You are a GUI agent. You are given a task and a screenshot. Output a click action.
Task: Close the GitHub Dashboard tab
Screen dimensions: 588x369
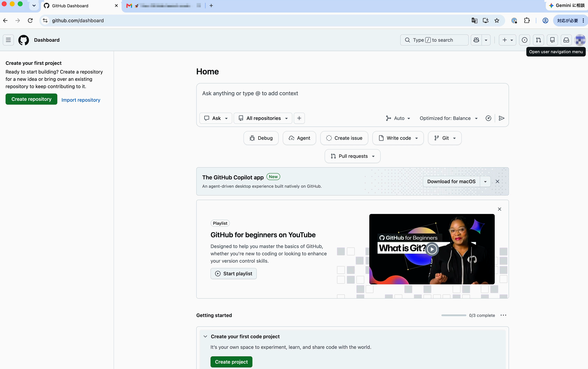click(x=116, y=6)
